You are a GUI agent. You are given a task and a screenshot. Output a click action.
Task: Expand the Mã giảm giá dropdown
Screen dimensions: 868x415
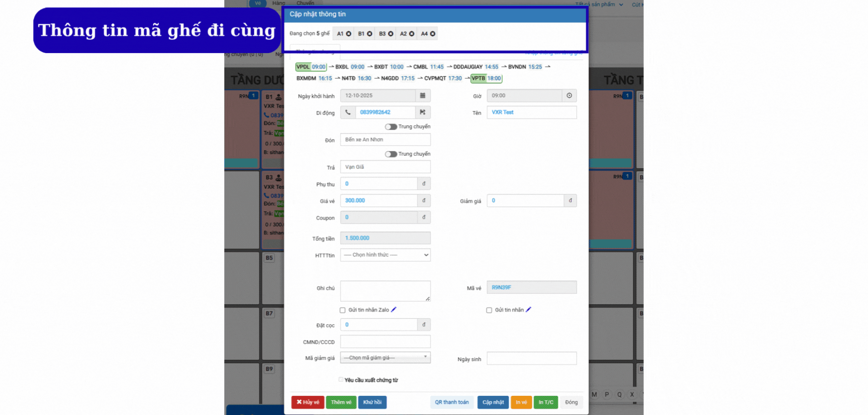tap(385, 358)
